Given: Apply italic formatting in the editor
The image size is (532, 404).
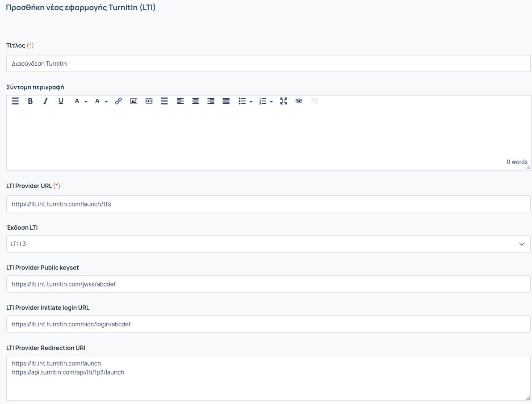Looking at the screenshot, I should pos(45,101).
